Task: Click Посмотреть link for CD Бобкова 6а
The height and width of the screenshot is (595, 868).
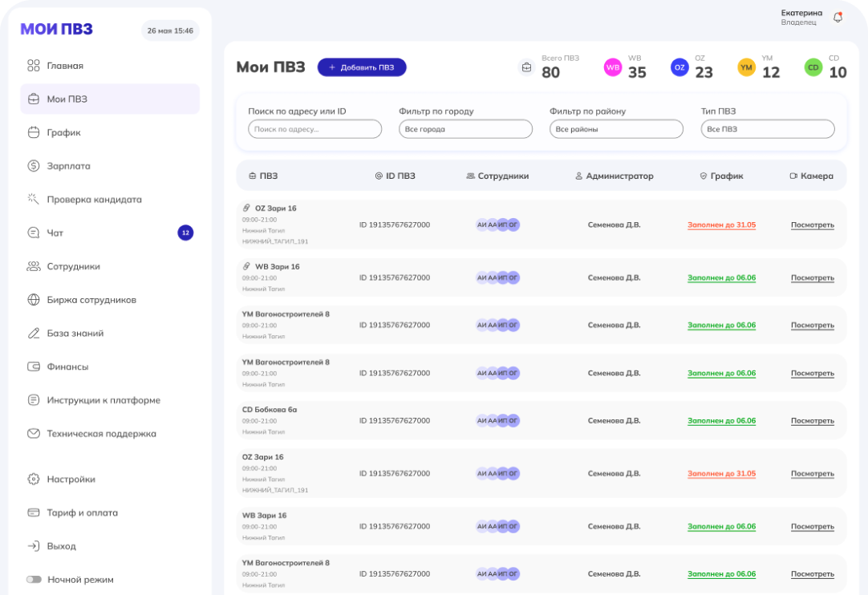Action: [812, 421]
